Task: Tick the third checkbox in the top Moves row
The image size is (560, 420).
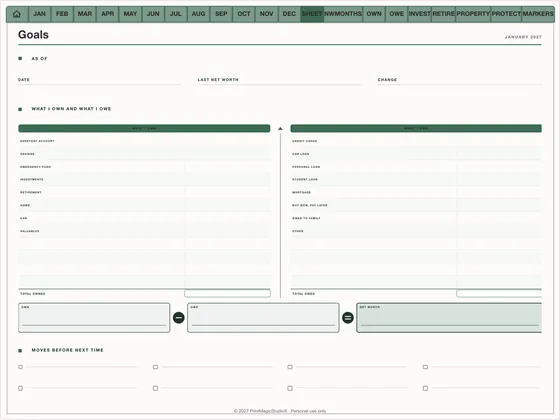Action: coord(290,367)
